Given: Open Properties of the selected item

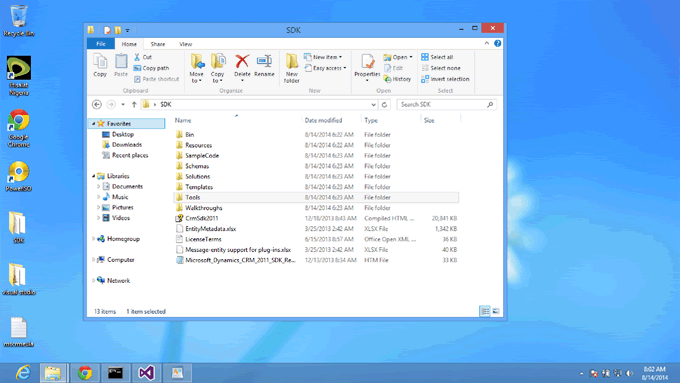Looking at the screenshot, I should point(367,68).
